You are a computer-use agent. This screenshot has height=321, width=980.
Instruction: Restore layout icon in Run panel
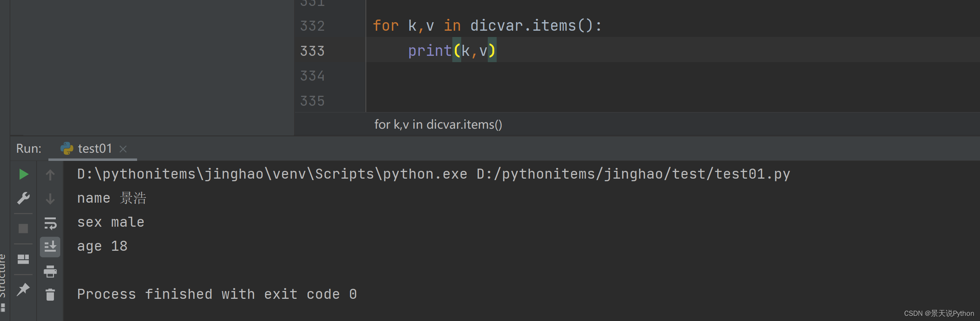[x=23, y=259]
